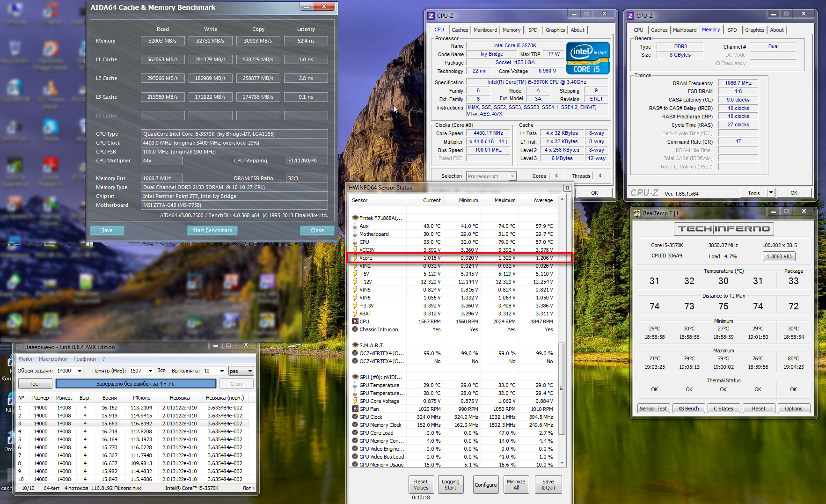Image resolution: width=826 pixels, height=504 pixels.
Task: Click Start Benchmark in AIDA64
Action: [212, 230]
